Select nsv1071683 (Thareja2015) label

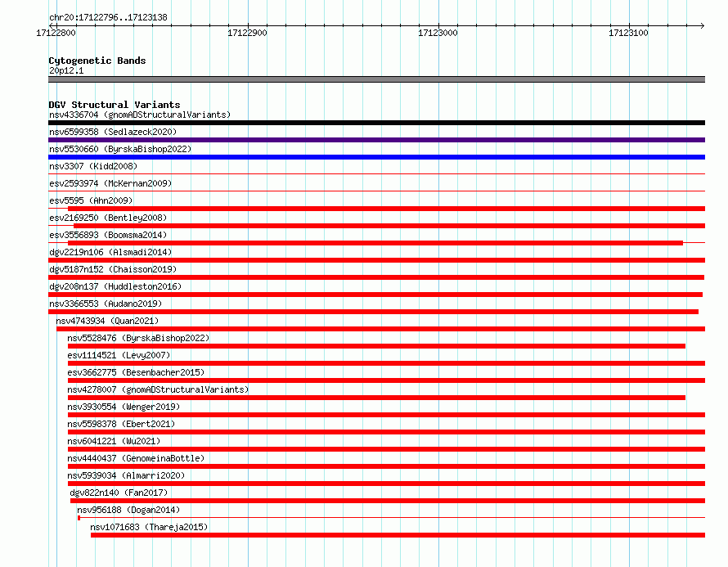click(149, 527)
